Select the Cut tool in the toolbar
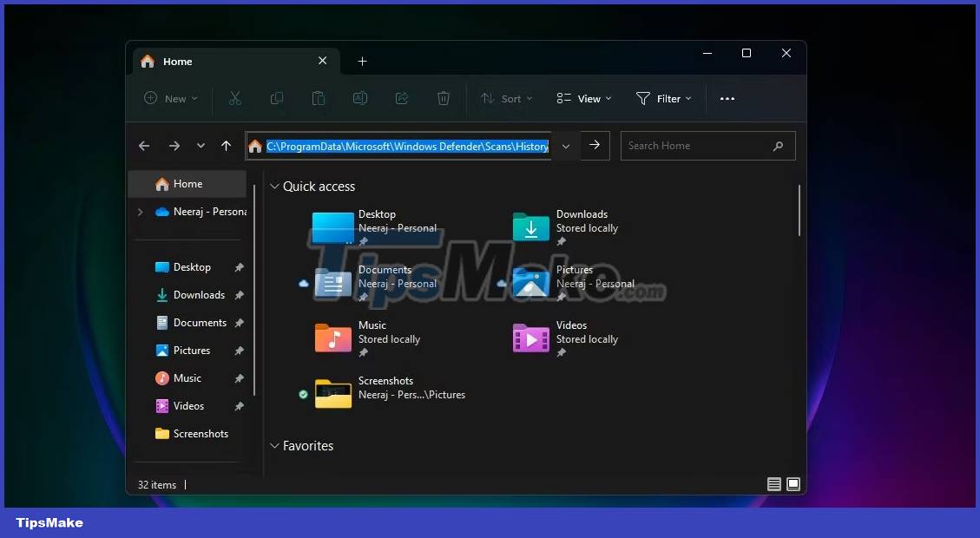 (235, 98)
